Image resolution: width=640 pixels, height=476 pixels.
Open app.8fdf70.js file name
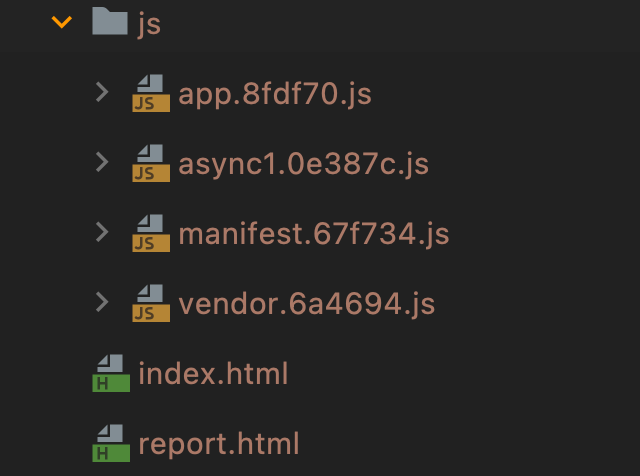275,94
